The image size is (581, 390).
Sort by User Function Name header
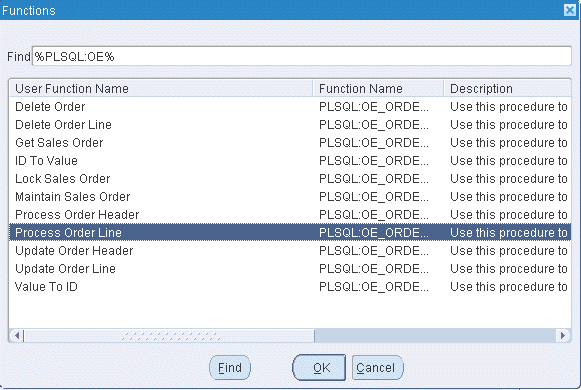click(x=161, y=89)
